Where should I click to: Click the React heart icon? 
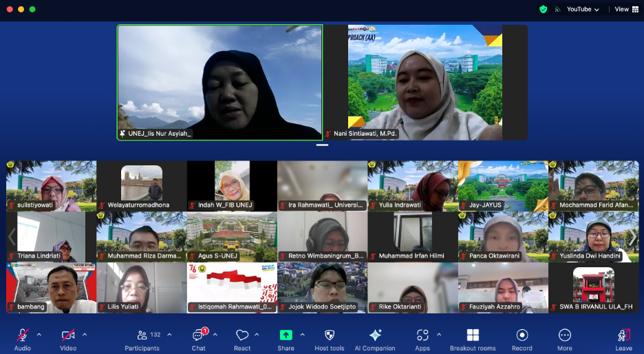(x=242, y=335)
